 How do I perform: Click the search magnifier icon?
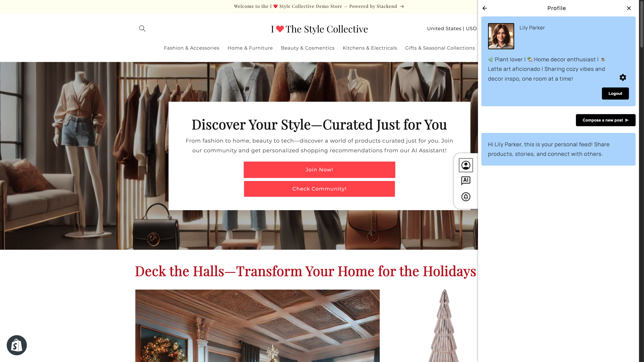(x=142, y=28)
